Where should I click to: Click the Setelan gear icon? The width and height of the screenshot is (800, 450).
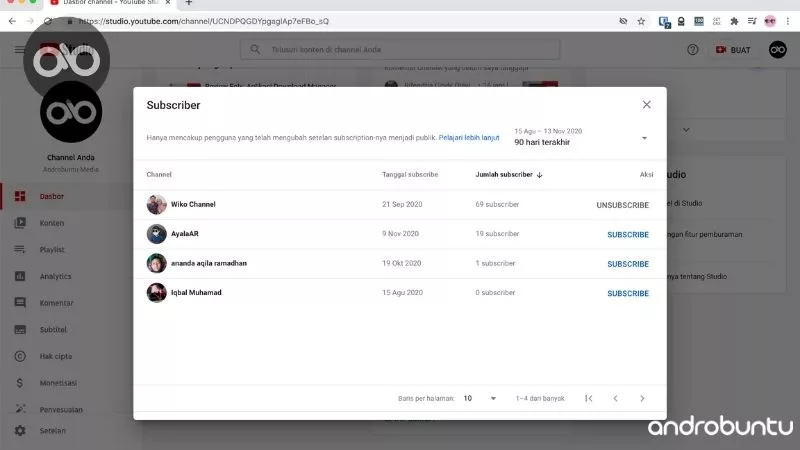coord(20,431)
